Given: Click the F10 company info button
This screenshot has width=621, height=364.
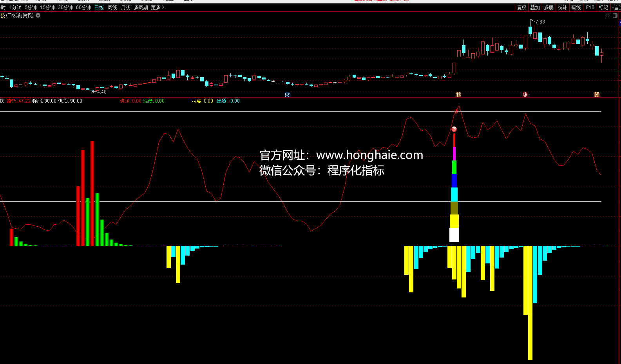Looking at the screenshot, I should [590, 7].
